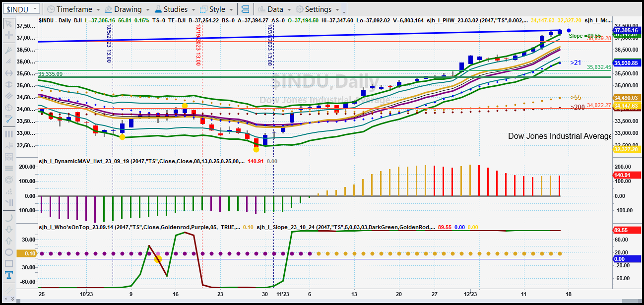This screenshot has width=644, height=305.
Task: Expand the arrow next to Studies
Action: 194,10
